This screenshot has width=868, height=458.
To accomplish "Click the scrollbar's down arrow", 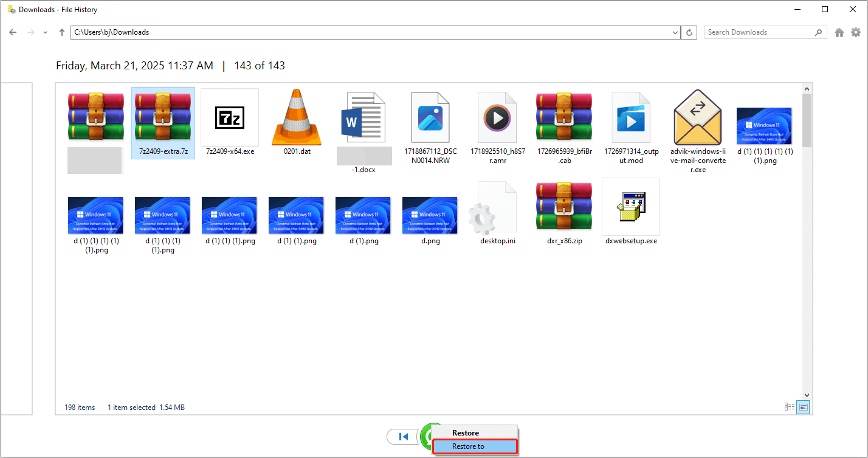I will [x=807, y=395].
